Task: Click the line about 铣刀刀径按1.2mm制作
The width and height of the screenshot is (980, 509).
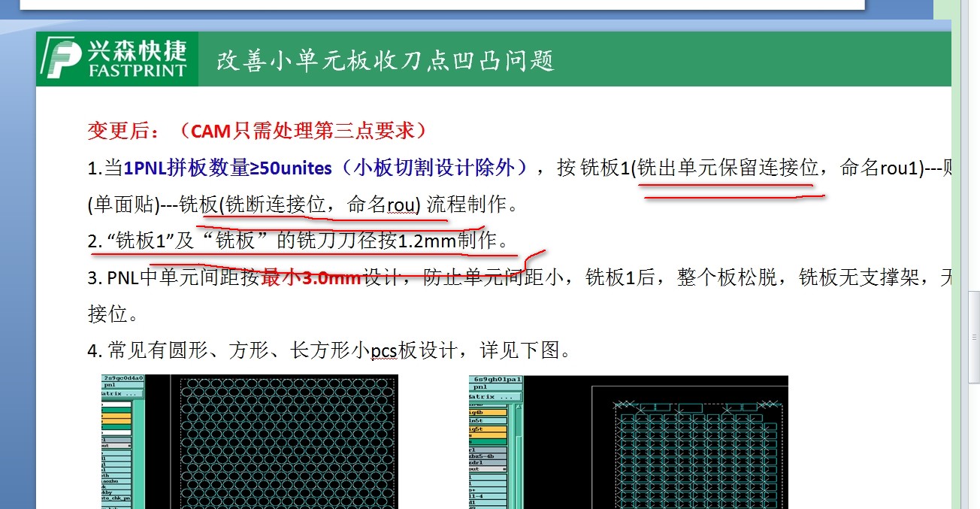Action: coord(298,241)
